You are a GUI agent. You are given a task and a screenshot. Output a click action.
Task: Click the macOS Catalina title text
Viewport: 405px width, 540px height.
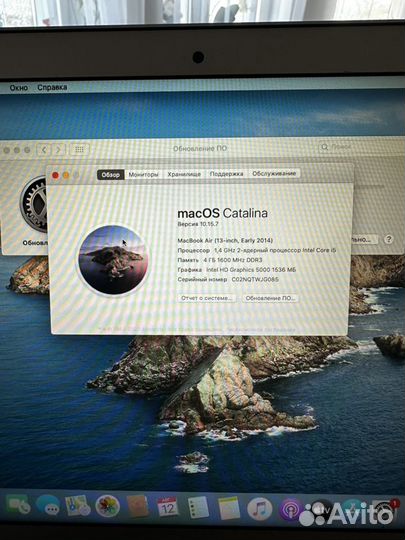[222, 213]
